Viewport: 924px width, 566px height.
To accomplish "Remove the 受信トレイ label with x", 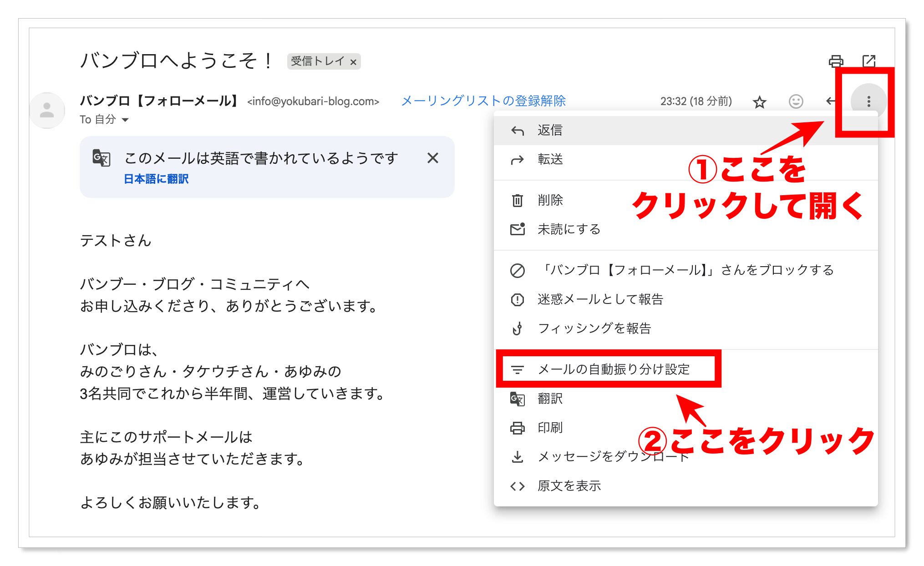I will pos(353,62).
